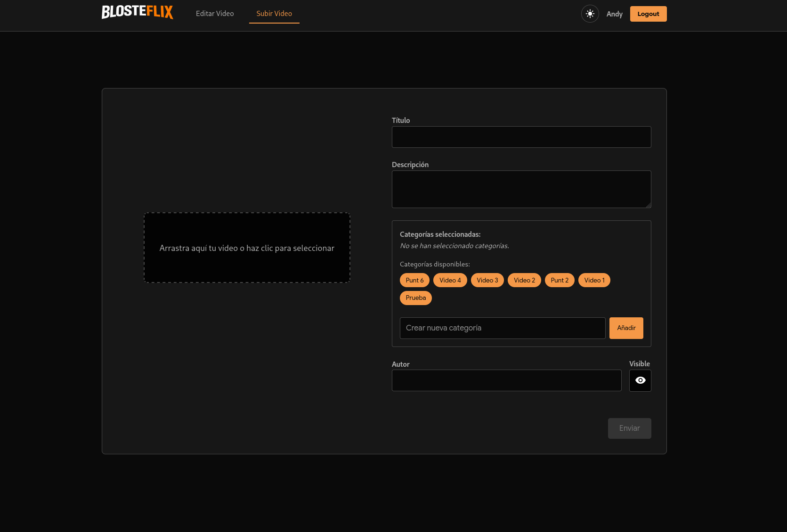Click the Blosteflix logo
The width and height of the screenshot is (787, 532).
137,12
